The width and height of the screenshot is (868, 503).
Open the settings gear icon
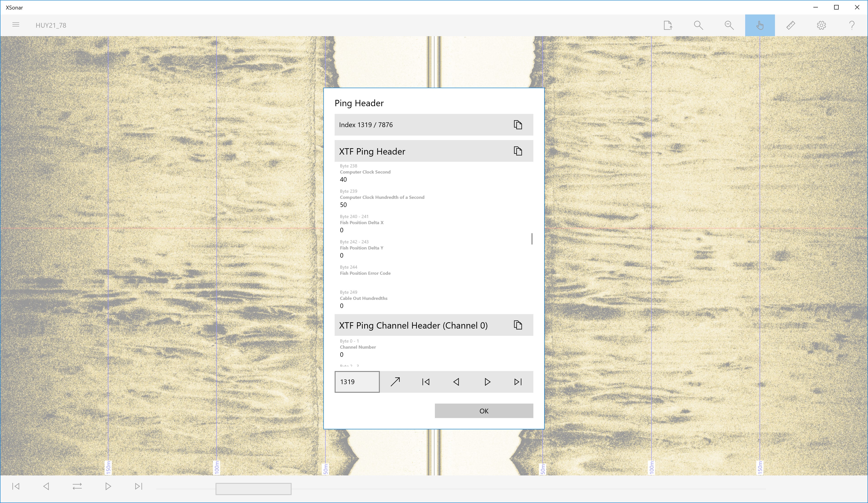click(821, 25)
